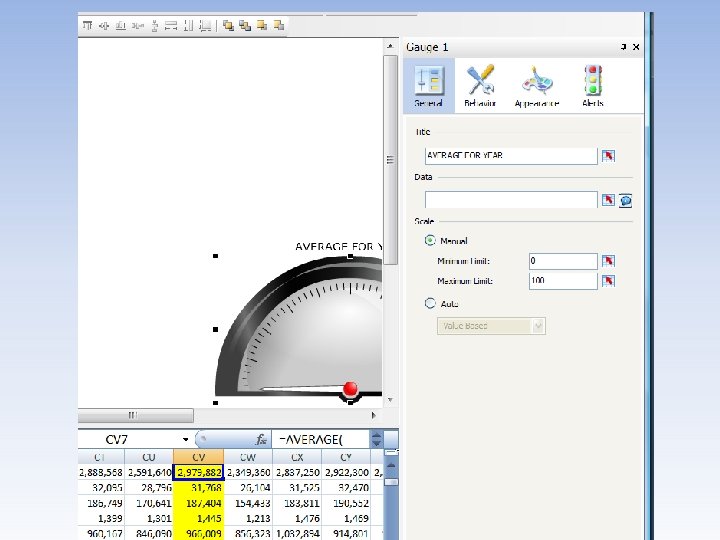Click cell with value 183,811
This screenshot has width=720, height=540.
click(297, 503)
